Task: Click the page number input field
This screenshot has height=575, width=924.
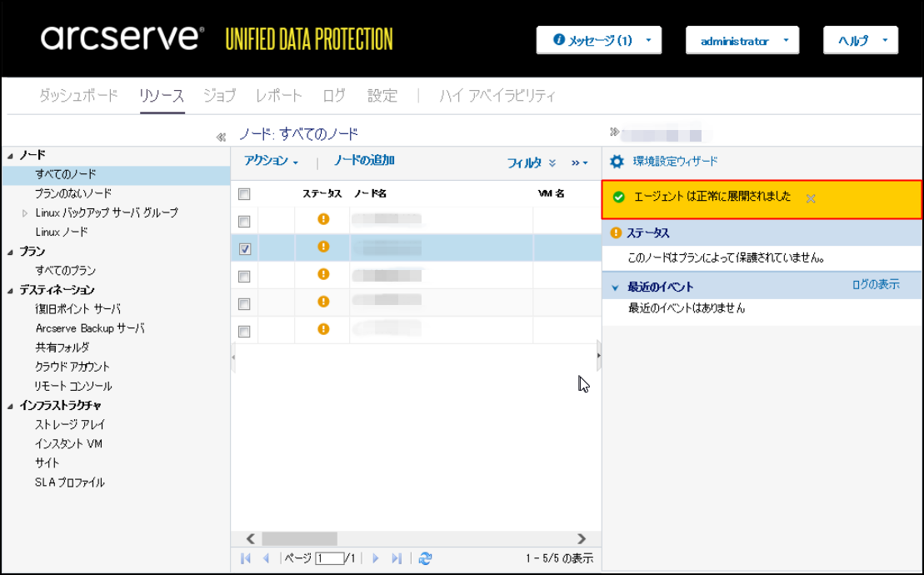Action: 329,557
